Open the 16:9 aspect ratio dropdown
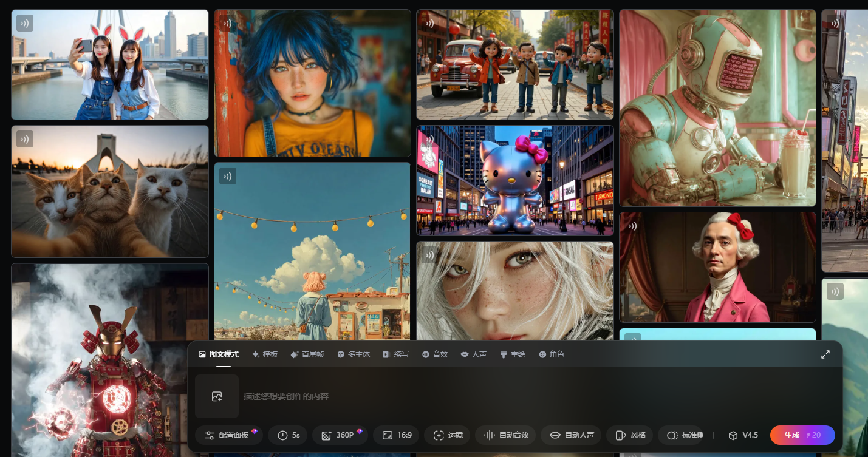Screen dimensions: 868x457 tap(396, 435)
